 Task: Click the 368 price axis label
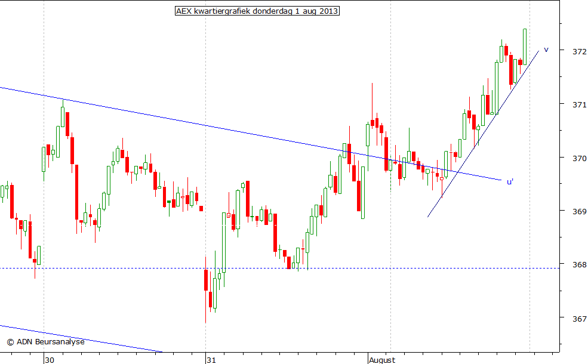[x=579, y=266]
